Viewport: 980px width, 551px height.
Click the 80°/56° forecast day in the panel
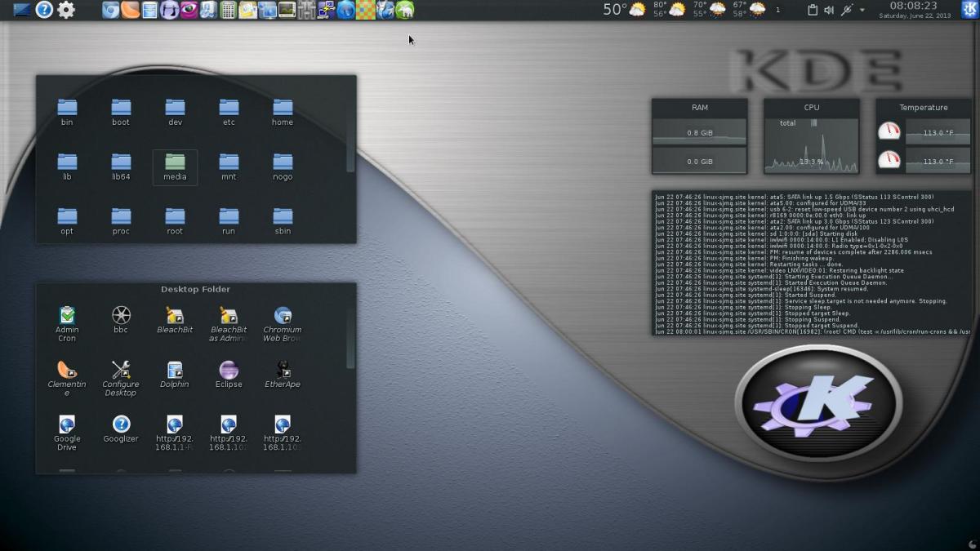670,10
